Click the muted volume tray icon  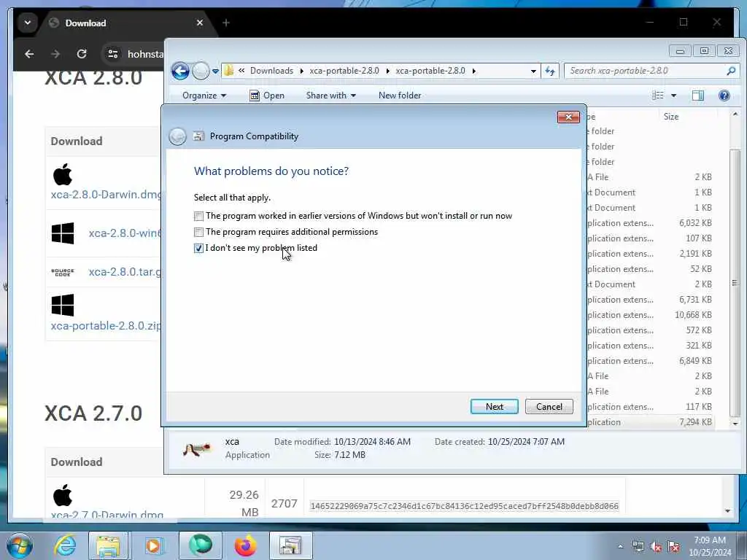[x=656, y=547]
